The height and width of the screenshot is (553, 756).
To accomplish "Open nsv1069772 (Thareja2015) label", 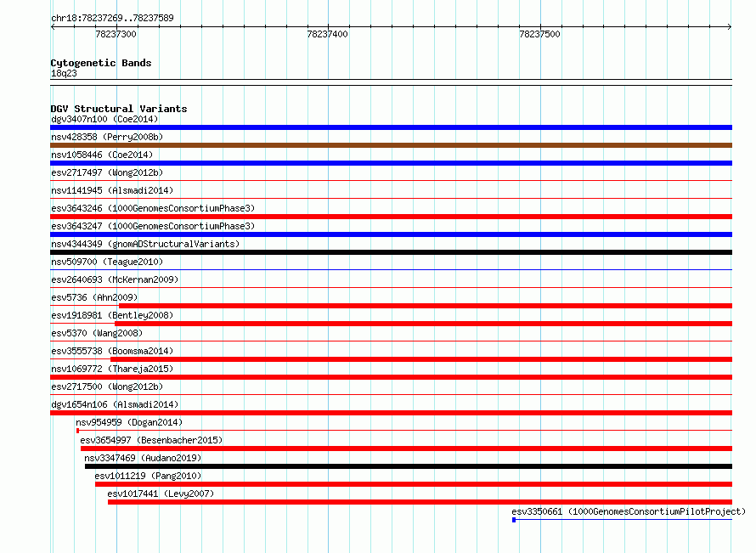I will coord(112,369).
